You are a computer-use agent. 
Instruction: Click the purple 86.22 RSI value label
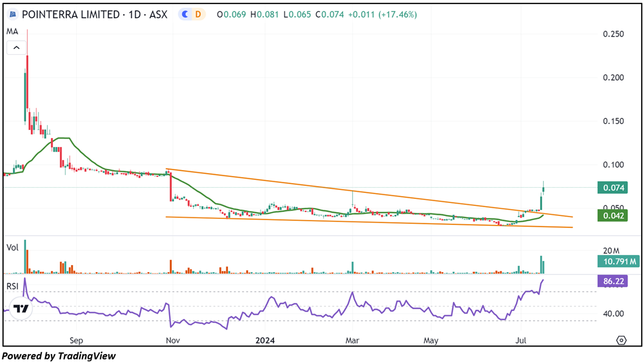click(x=613, y=281)
